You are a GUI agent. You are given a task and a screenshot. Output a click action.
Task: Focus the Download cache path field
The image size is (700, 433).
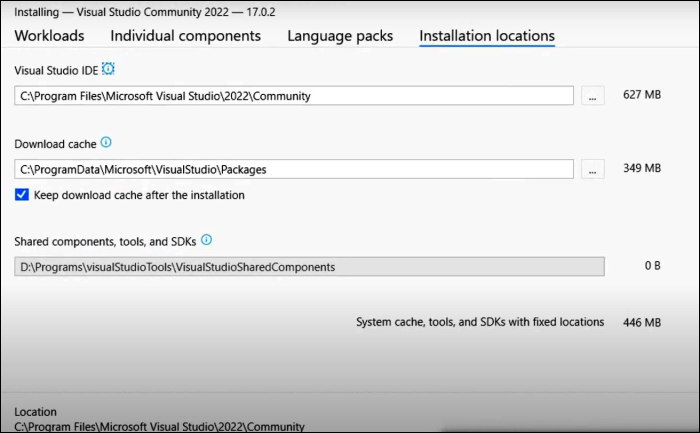tap(294, 169)
